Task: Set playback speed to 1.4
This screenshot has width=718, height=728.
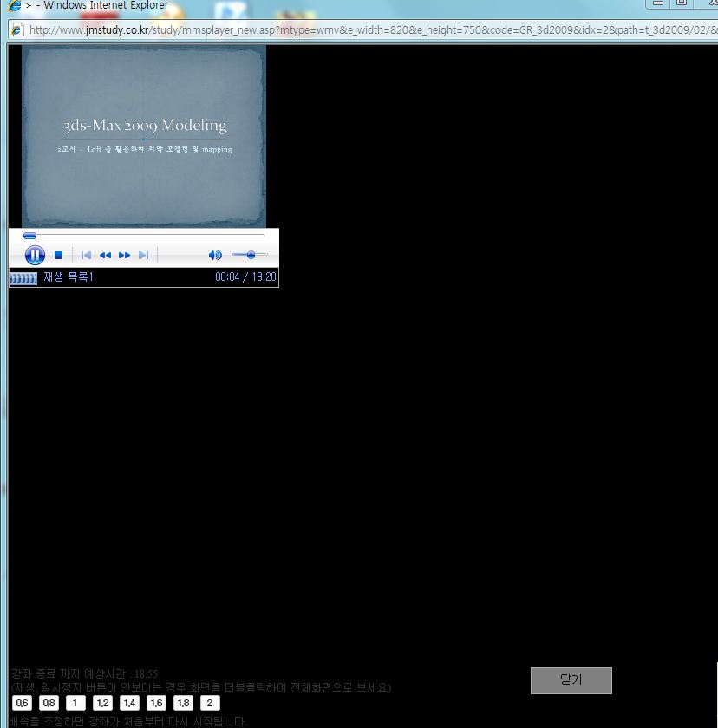Action: tap(129, 703)
